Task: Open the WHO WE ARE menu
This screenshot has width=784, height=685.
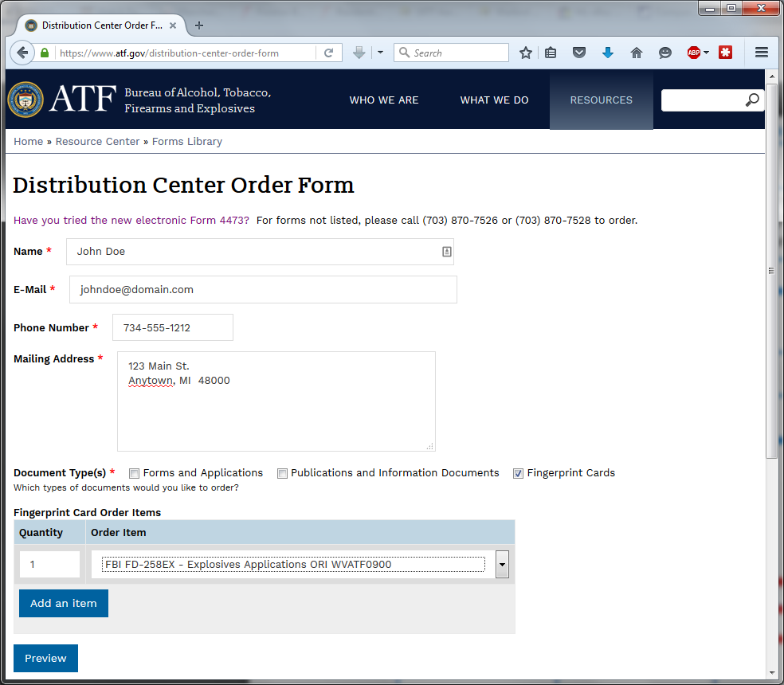Action: [384, 100]
